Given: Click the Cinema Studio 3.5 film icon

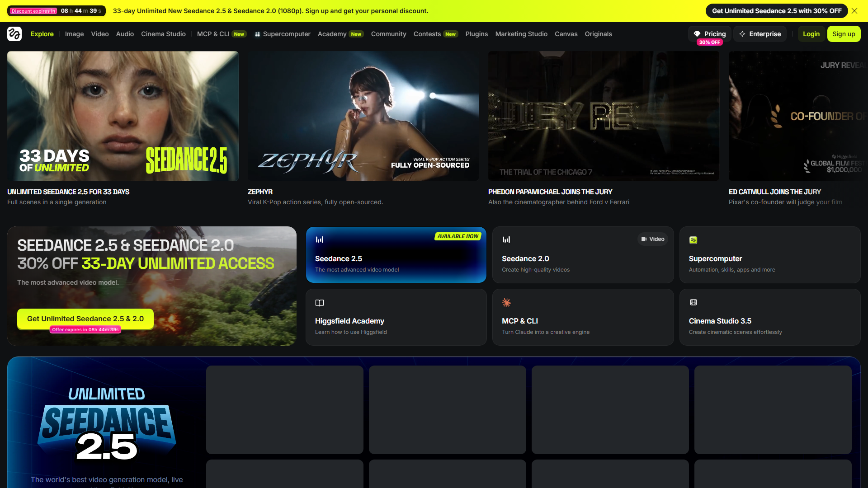Looking at the screenshot, I should 693,302.
